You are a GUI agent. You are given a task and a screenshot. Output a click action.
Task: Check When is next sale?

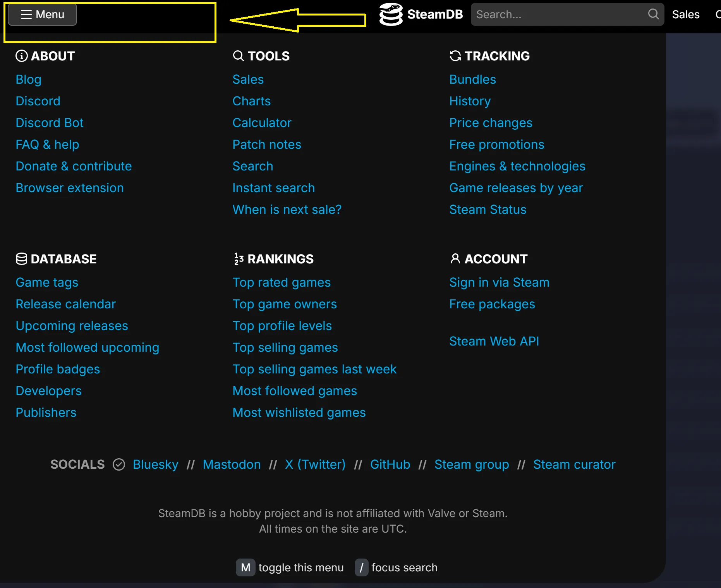point(287,210)
